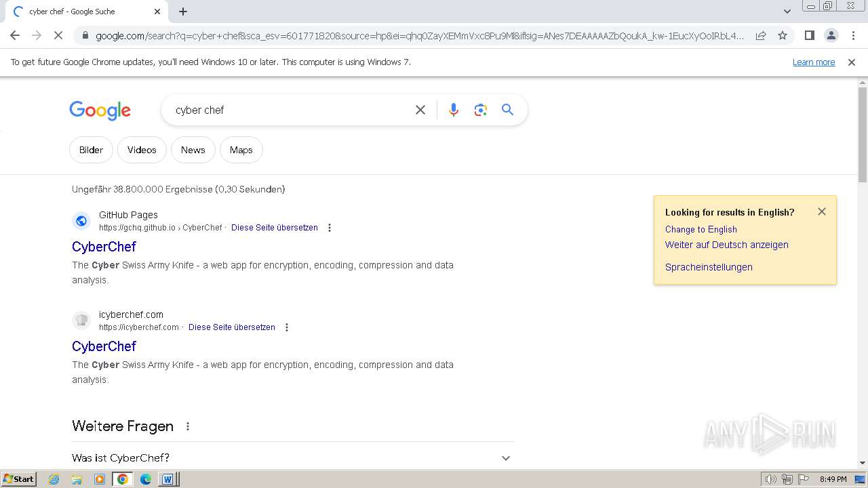This screenshot has width=868, height=488.
Task: Open GitHub Pages CyberChef result
Action: tap(104, 247)
